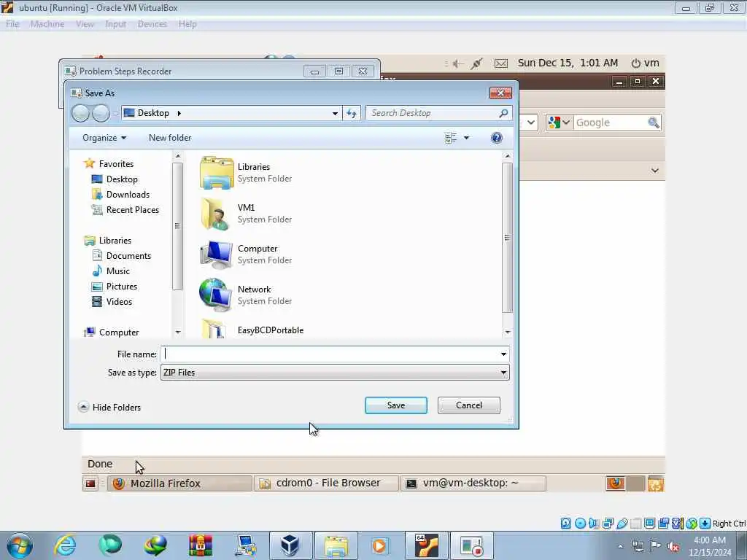Click the search magnifier icon in Search Desktop
747x560 pixels.
tap(503, 113)
